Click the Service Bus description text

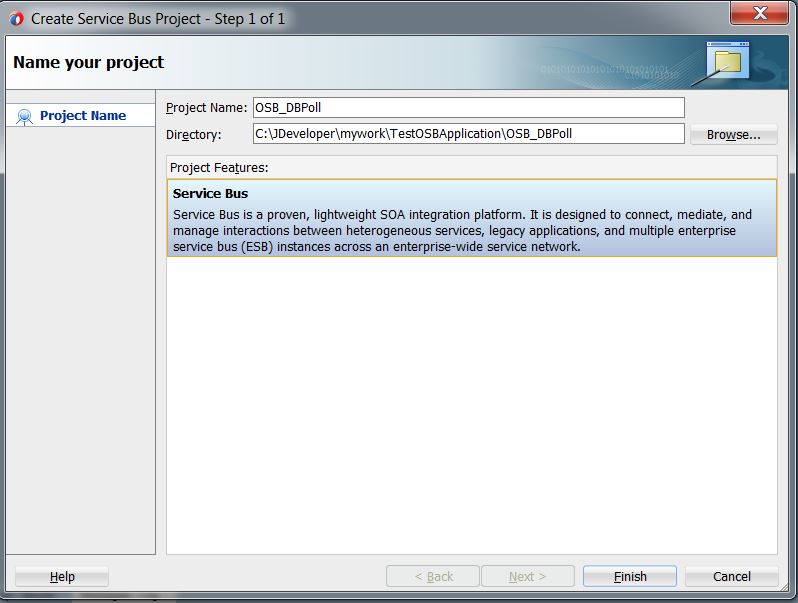[x=462, y=231]
